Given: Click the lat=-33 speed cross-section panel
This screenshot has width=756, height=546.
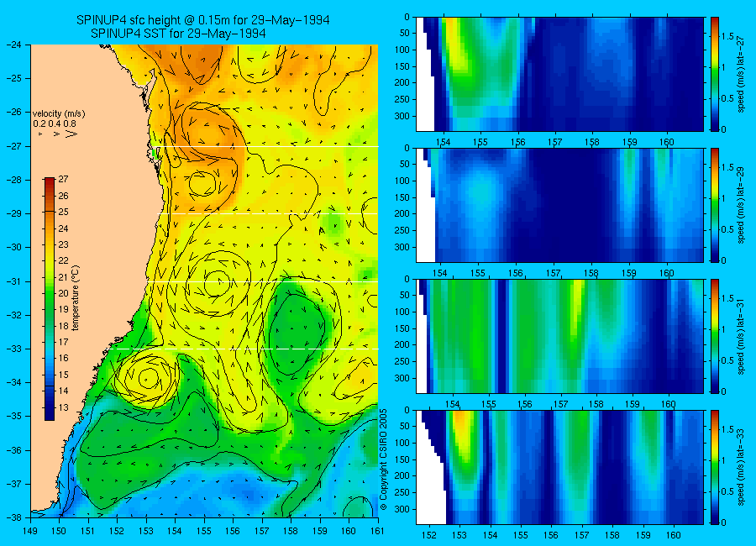Looking at the screenshot, I should [559, 467].
